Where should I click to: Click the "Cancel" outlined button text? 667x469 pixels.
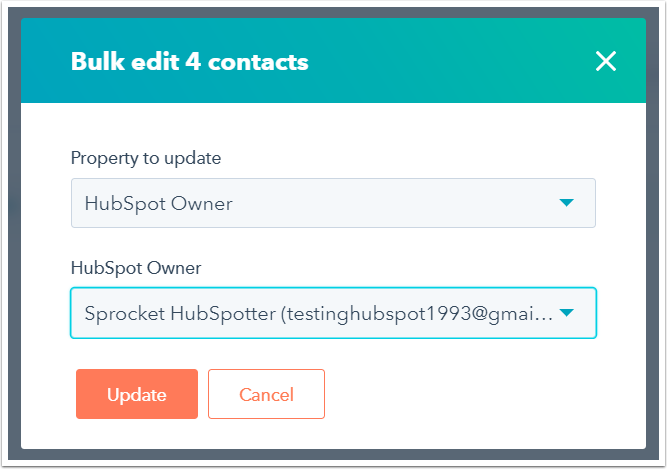point(266,394)
